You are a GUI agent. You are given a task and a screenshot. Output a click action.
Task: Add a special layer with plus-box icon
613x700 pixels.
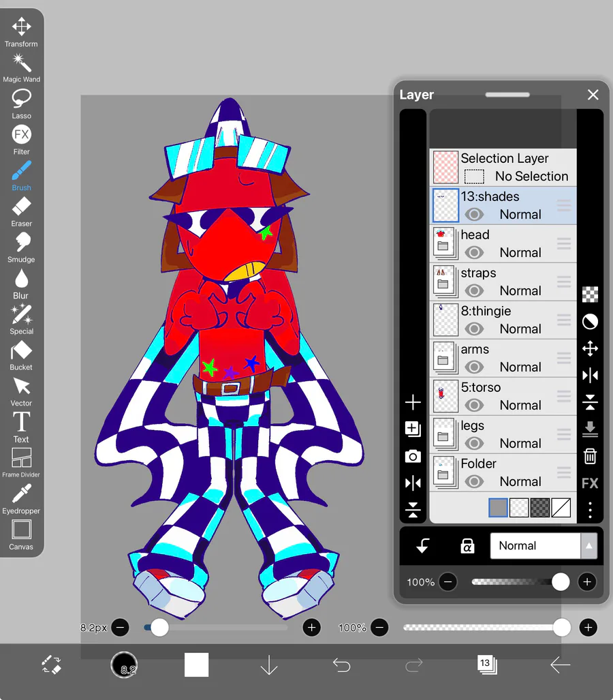pos(413,429)
